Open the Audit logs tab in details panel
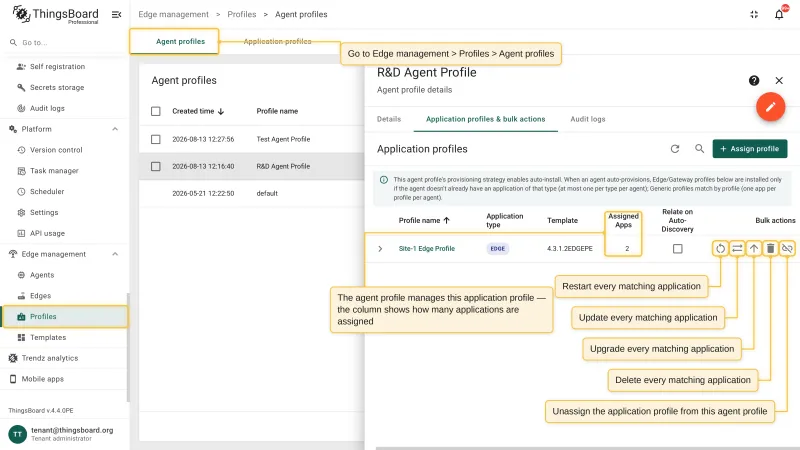The image size is (800, 450). (x=588, y=119)
